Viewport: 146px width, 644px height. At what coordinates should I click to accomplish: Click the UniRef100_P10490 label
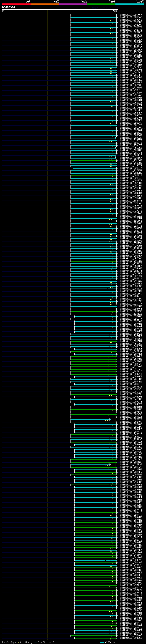pyautogui.click(x=131, y=299)
